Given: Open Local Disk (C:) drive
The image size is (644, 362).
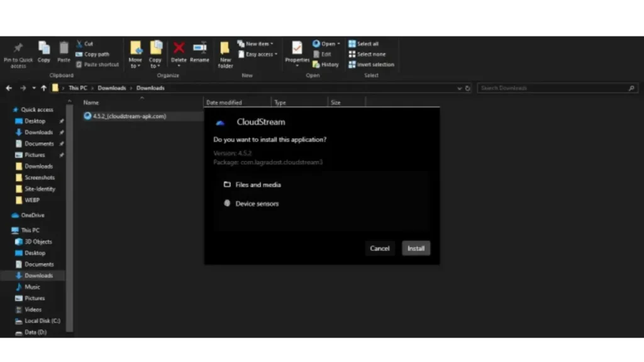Looking at the screenshot, I should [37, 321].
